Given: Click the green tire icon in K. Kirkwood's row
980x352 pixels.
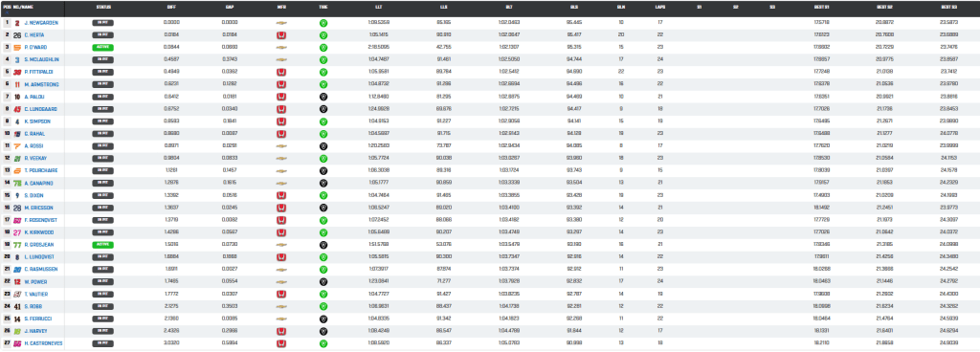Looking at the screenshot, I should pyautogui.click(x=323, y=232).
